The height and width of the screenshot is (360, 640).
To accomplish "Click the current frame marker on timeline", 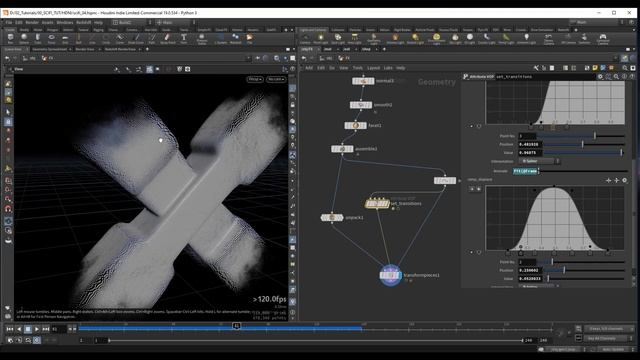I will click(237, 326).
